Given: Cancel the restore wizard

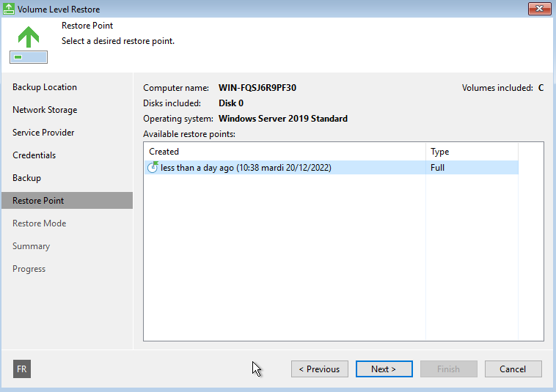Looking at the screenshot, I should 513,369.
